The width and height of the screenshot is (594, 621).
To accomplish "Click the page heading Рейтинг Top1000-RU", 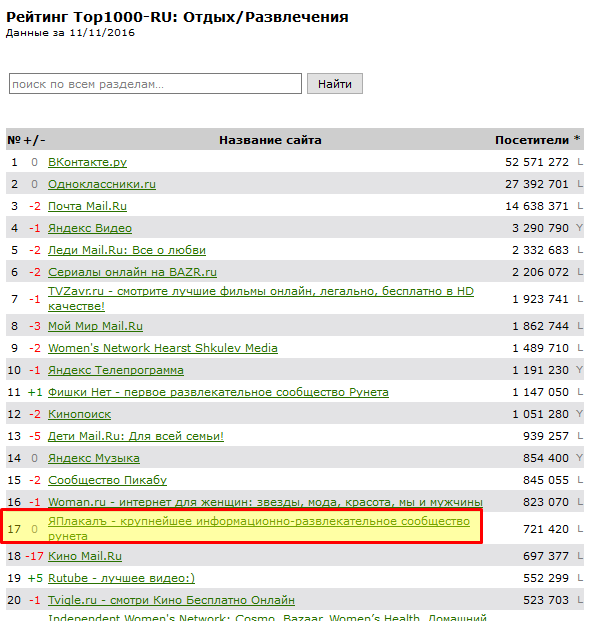I will 177,17.
